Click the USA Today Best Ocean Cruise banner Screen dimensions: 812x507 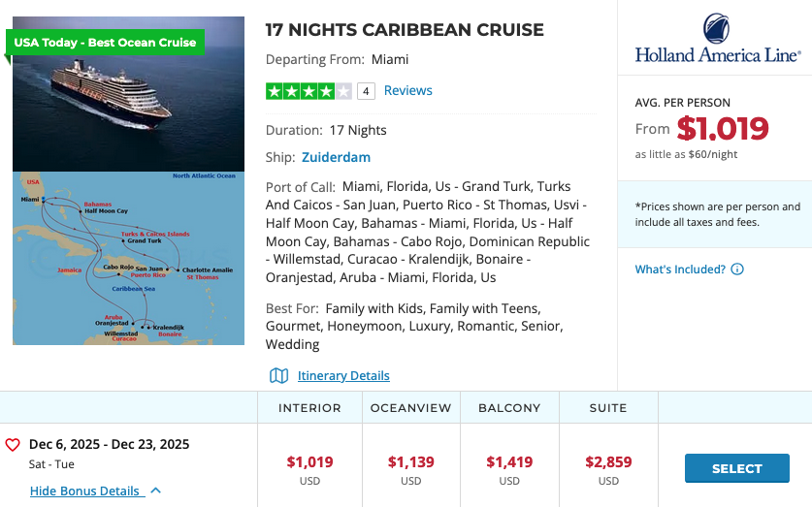point(105,43)
